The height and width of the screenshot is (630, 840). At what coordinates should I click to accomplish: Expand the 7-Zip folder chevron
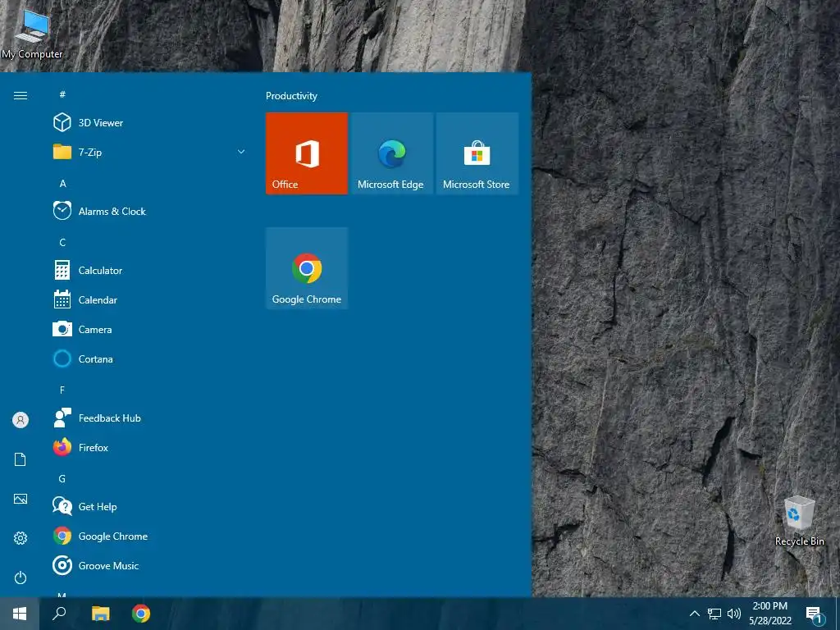click(241, 152)
